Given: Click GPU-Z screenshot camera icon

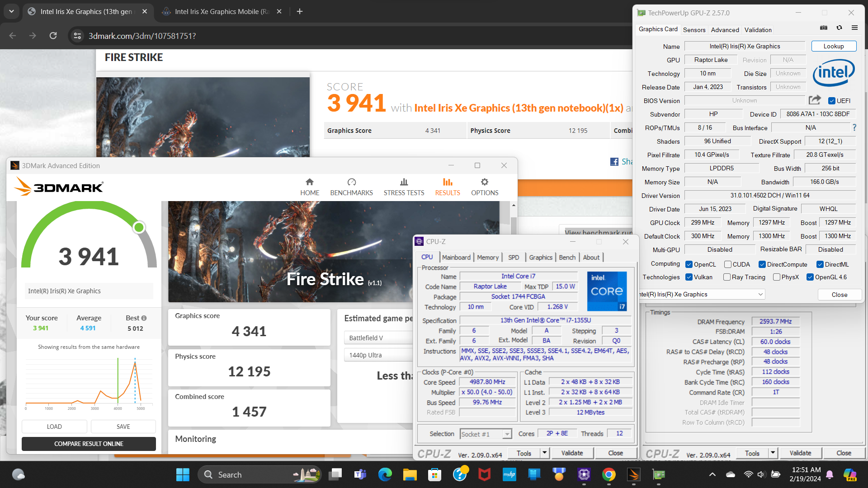Looking at the screenshot, I should tap(824, 28).
